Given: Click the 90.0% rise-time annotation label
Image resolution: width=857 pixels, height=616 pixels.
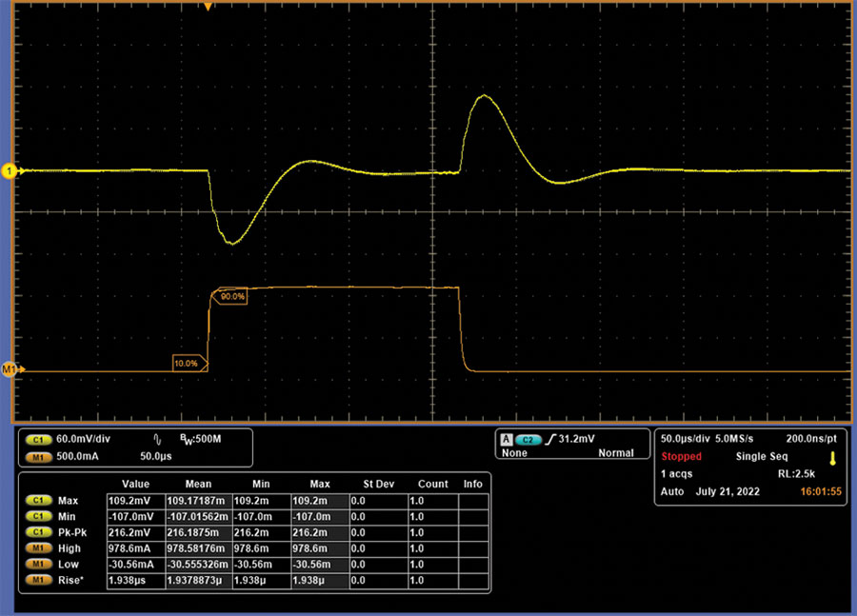Looking at the screenshot, I should click(232, 296).
